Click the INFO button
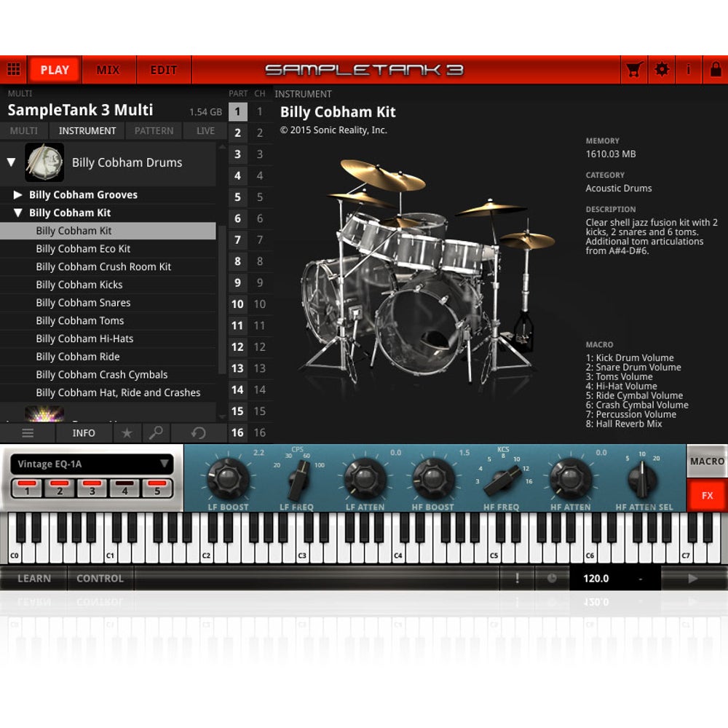Viewport: 728px width, 728px height. pos(84,433)
